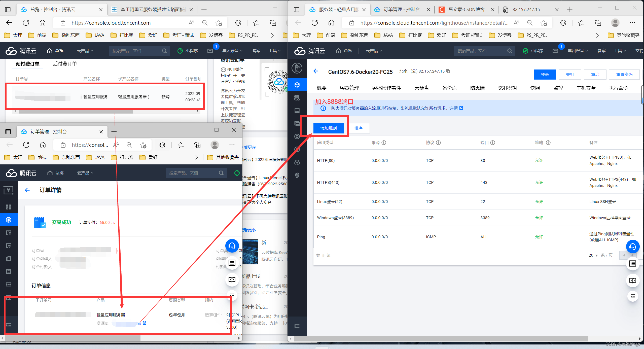Click the info icon next to 端口 column

(x=493, y=143)
